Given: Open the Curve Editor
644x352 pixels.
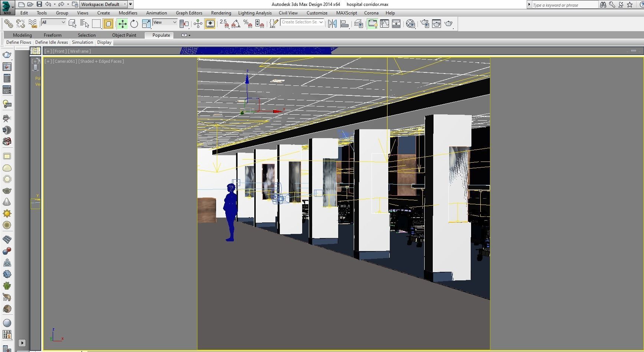Looking at the screenshot, I should coord(385,24).
